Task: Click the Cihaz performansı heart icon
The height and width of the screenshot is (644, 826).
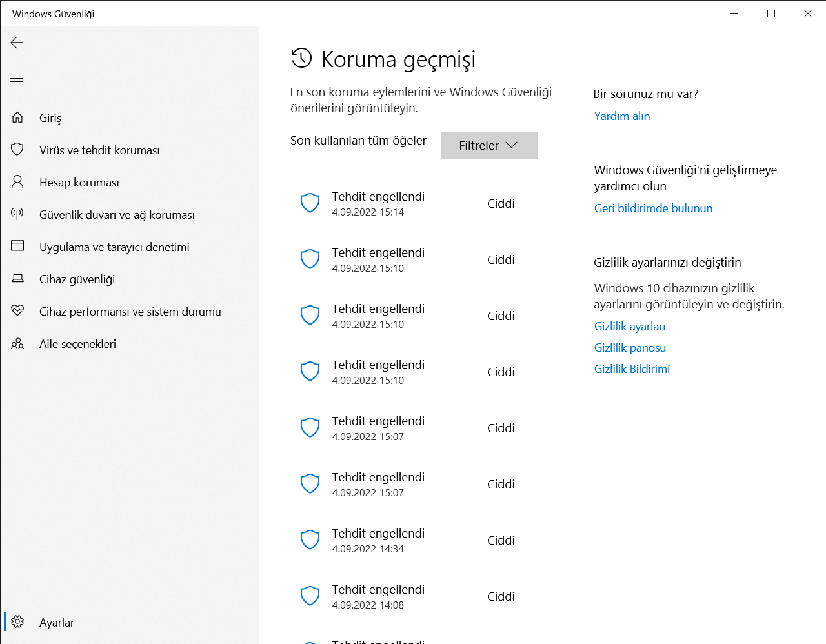Action: tap(17, 311)
